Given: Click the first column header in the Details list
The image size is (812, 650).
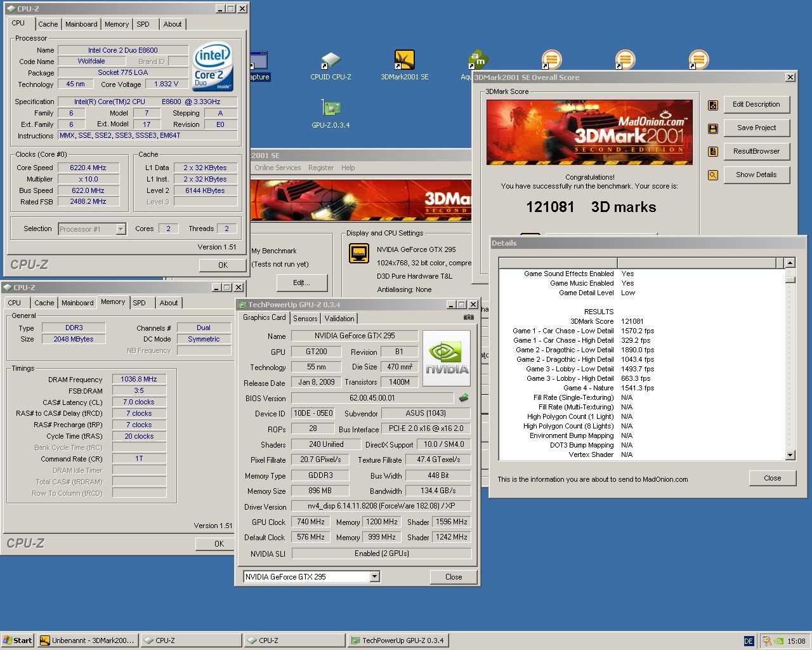Looking at the screenshot, I should [x=558, y=263].
